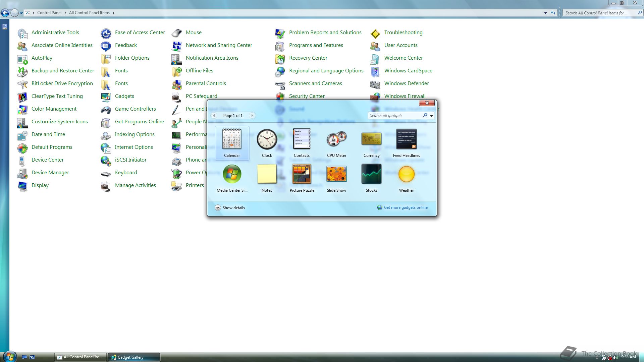Open Regional and Language Options link
The height and width of the screenshot is (362, 644).
326,71
